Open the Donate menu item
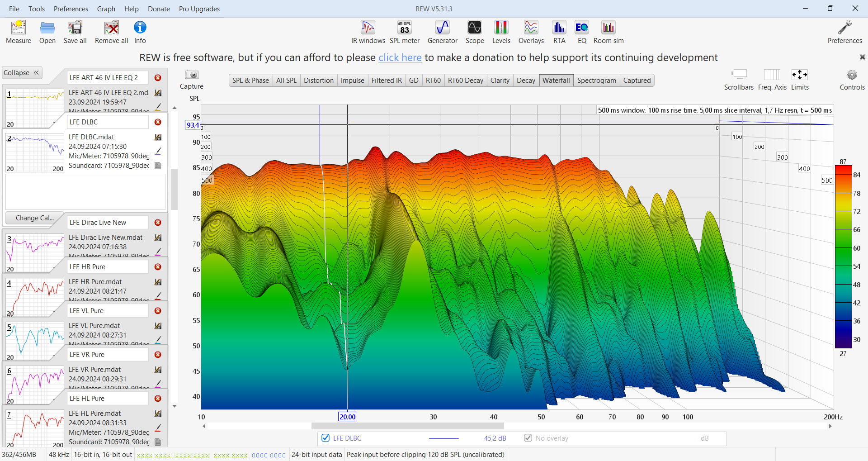 coord(159,9)
